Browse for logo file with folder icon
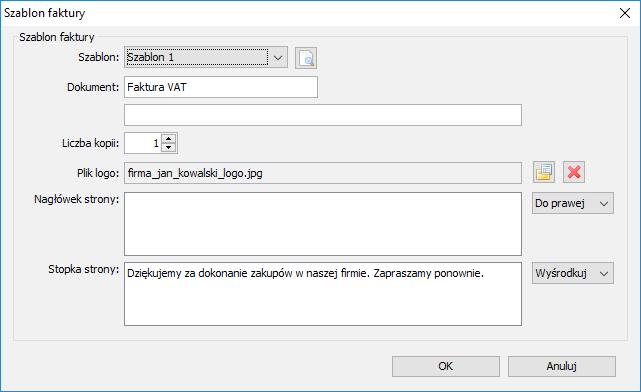Viewport: 641px width, 392px height. tap(544, 172)
